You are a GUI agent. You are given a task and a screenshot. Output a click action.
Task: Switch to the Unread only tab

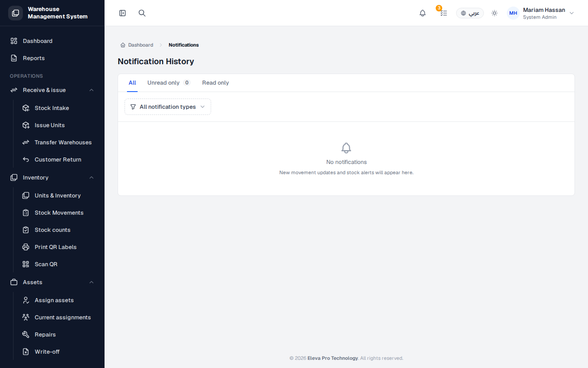point(169,83)
